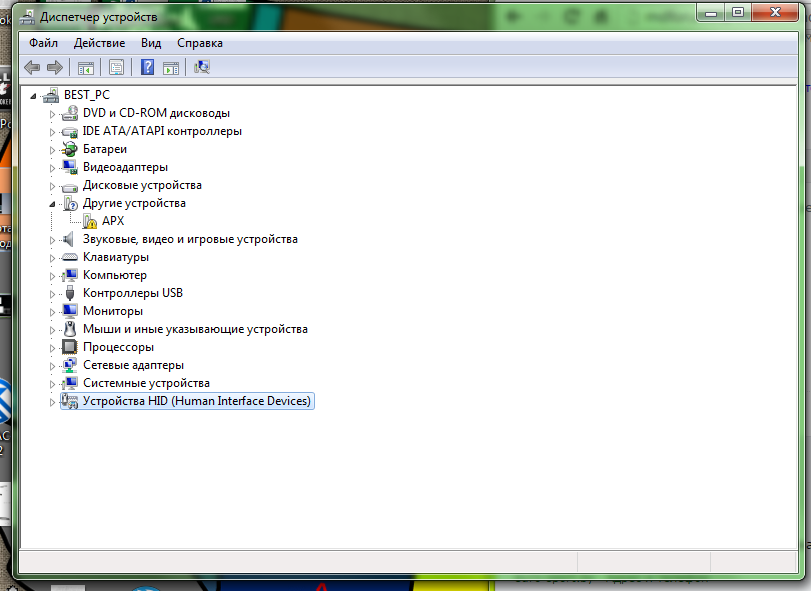Select the BEST_PC label
811x591 pixels.
(x=87, y=95)
